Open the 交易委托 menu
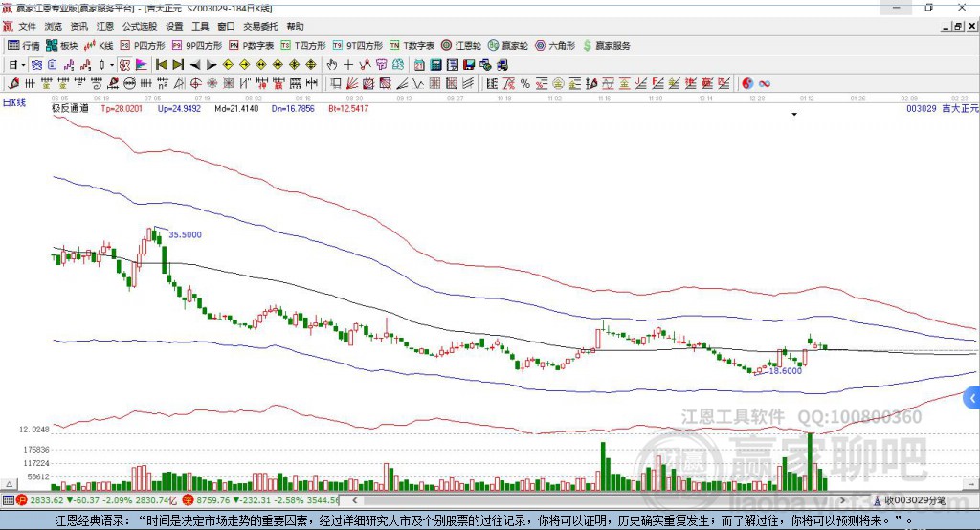The height and width of the screenshot is (530, 980). 260,26
